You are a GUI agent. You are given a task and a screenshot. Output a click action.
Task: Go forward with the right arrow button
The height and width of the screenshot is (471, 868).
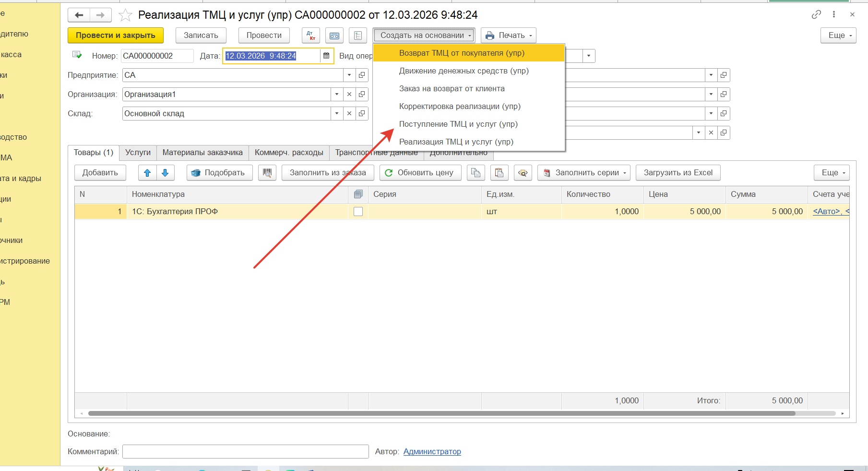pyautogui.click(x=100, y=15)
